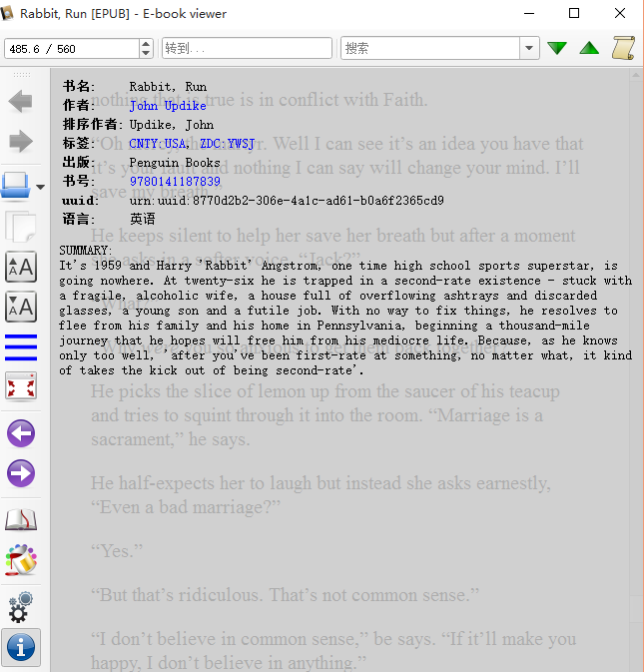This screenshot has height=672, width=644.
Task: Open the colorful paint bucket themes icon
Action: [x=21, y=560]
